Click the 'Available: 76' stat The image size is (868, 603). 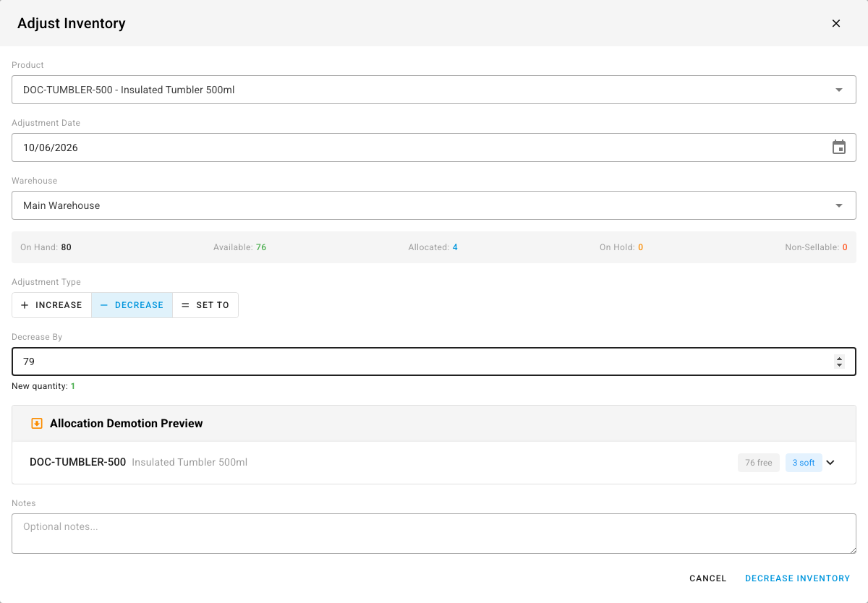tap(240, 247)
